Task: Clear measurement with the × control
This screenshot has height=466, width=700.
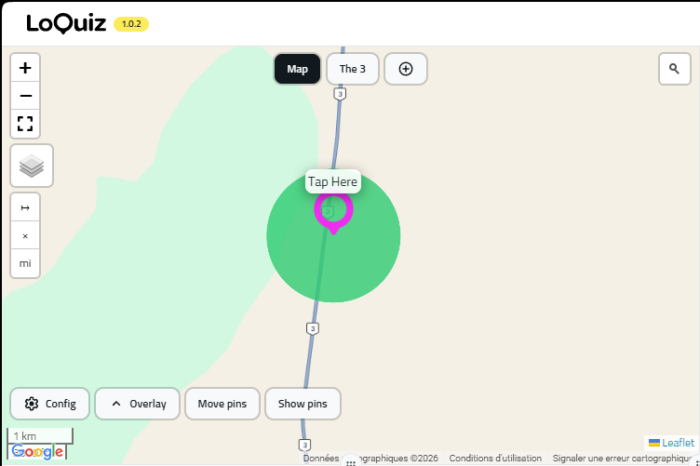Action: coord(25,236)
